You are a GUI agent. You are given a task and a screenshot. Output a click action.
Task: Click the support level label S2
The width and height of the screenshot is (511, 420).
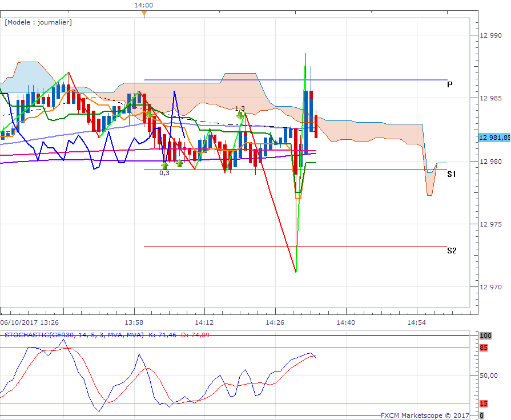pos(452,251)
